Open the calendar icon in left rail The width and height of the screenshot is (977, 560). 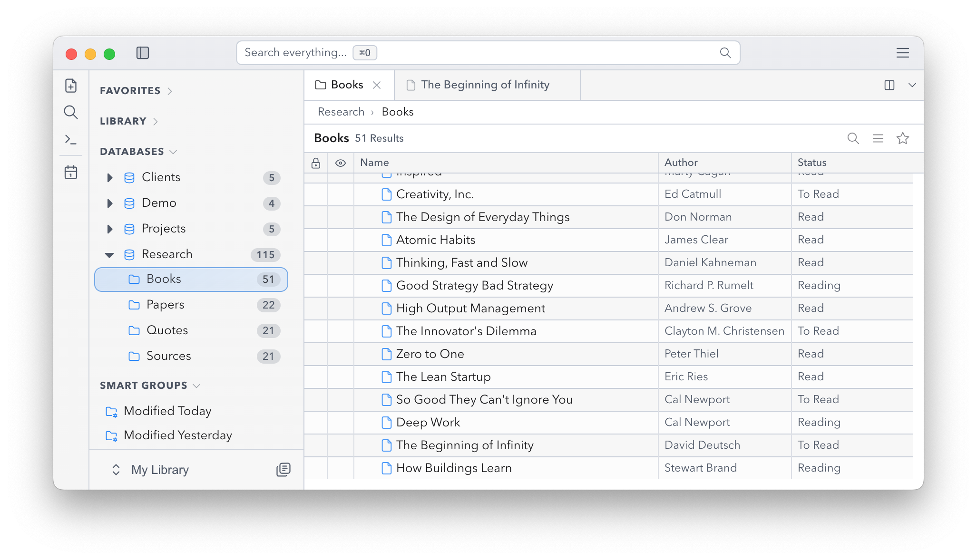pos(71,172)
